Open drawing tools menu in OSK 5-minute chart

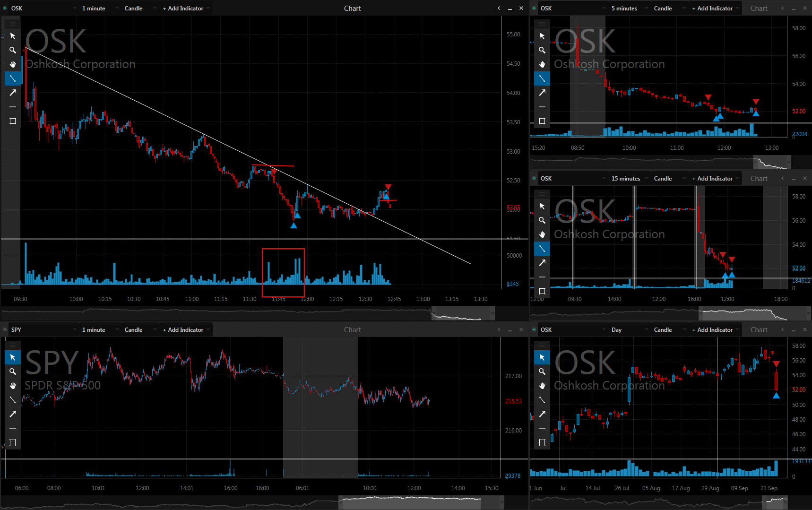(x=542, y=24)
